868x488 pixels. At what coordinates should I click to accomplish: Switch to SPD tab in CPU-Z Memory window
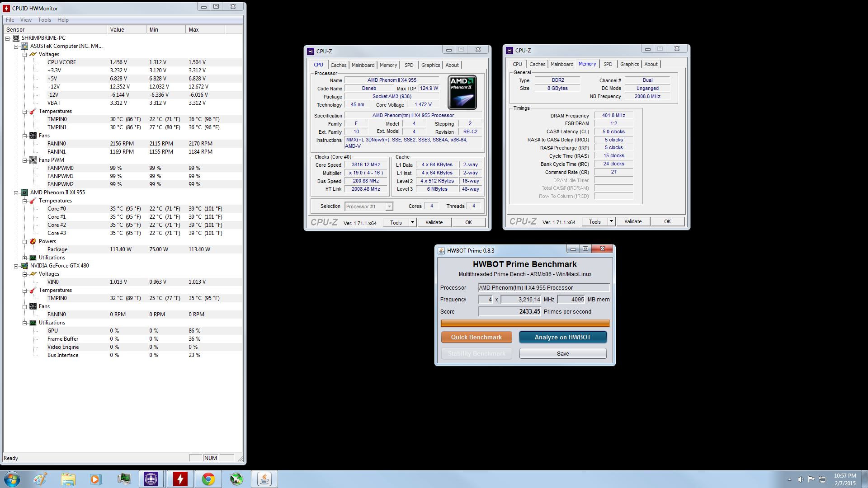(608, 64)
